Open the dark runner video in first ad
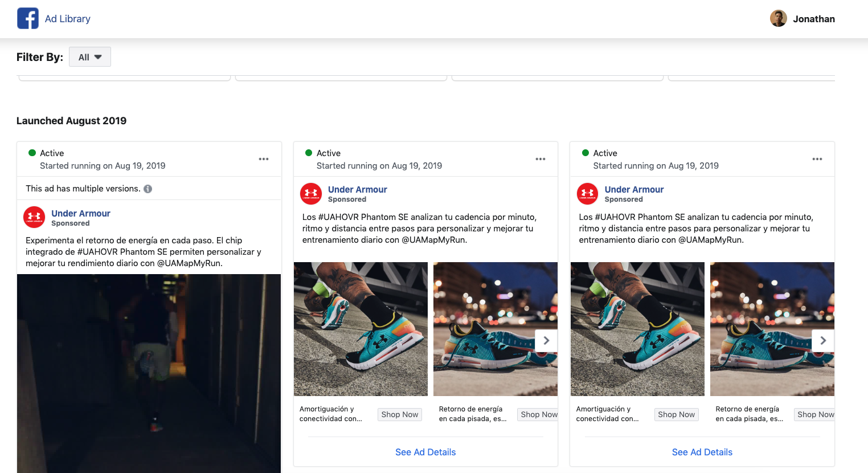 [x=149, y=373]
